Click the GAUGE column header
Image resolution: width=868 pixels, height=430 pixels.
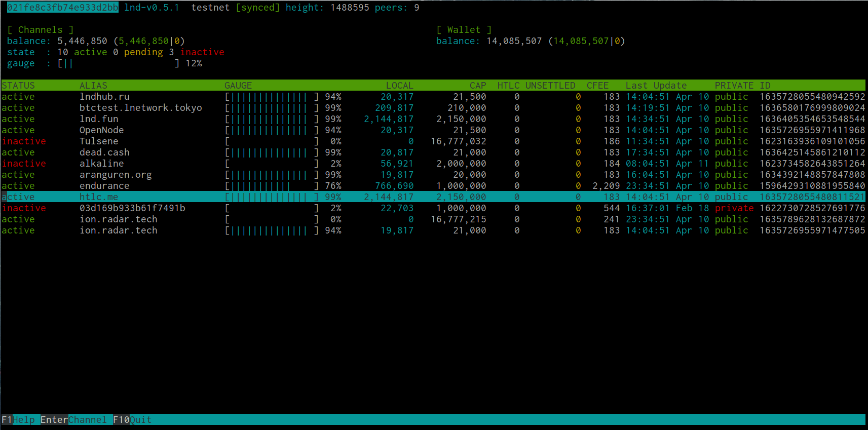click(x=238, y=86)
